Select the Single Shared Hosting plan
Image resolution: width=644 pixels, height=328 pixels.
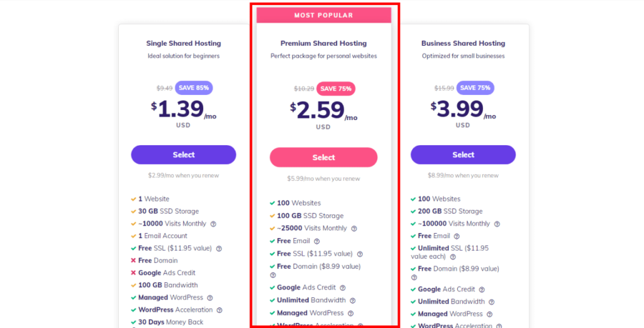184,155
